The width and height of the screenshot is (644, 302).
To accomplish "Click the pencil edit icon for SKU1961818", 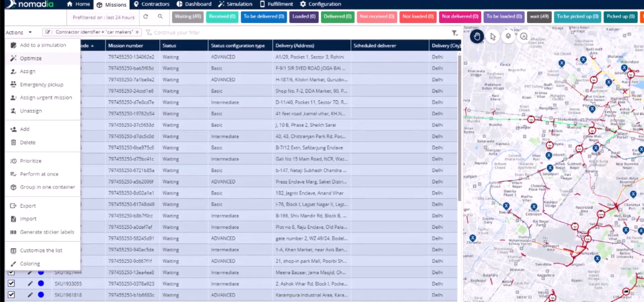I will [x=30, y=295].
